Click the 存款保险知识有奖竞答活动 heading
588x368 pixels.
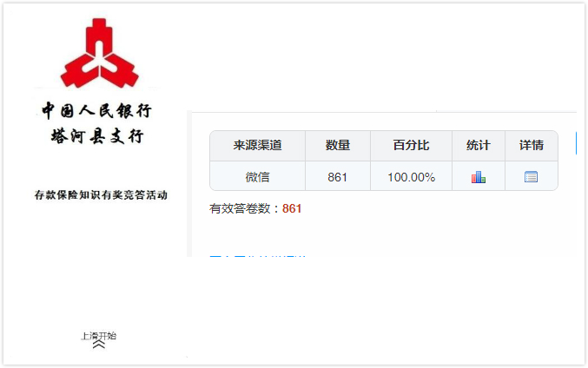pyautogui.click(x=101, y=195)
